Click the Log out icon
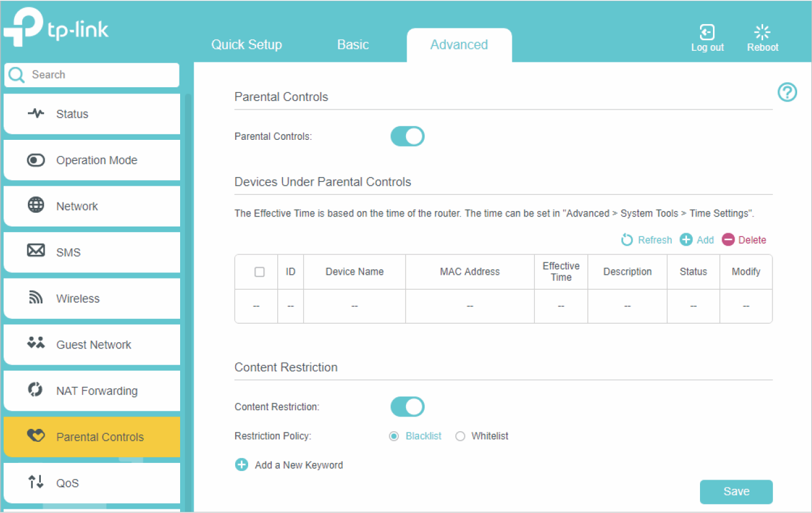This screenshot has height=513, width=812. click(x=707, y=33)
